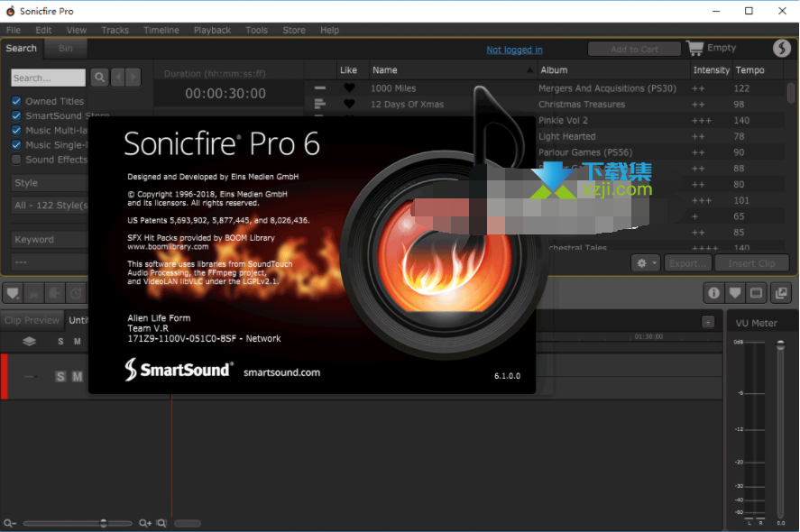Click the Add to Cart button
Viewport: 800px width, 532px height.
click(634, 49)
